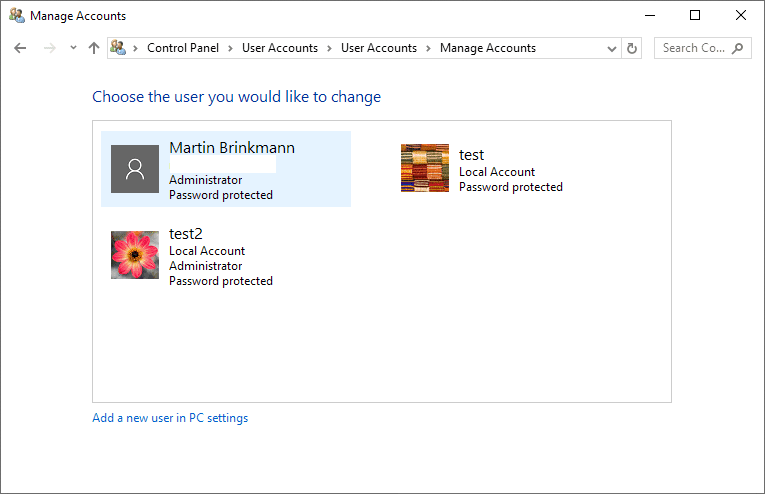Go back with the left arrow
The height and width of the screenshot is (494, 765).
(x=20, y=48)
